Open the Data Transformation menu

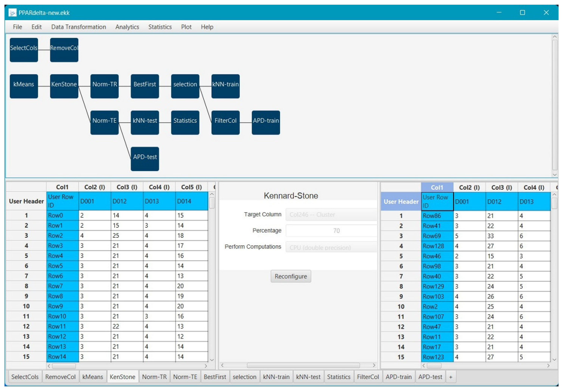78,27
